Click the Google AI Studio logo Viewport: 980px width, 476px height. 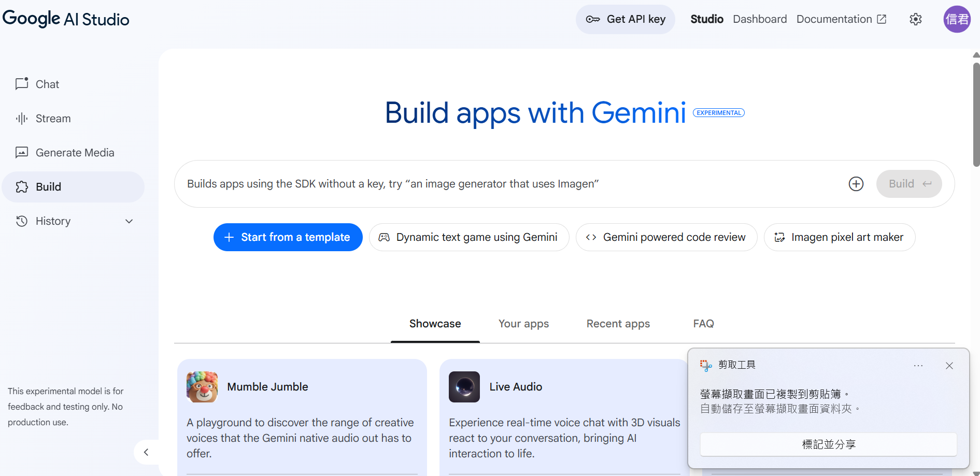coord(66,19)
